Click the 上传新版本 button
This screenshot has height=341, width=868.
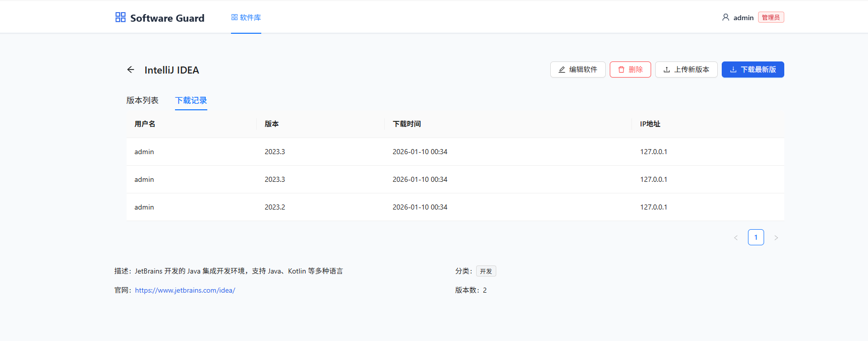686,70
